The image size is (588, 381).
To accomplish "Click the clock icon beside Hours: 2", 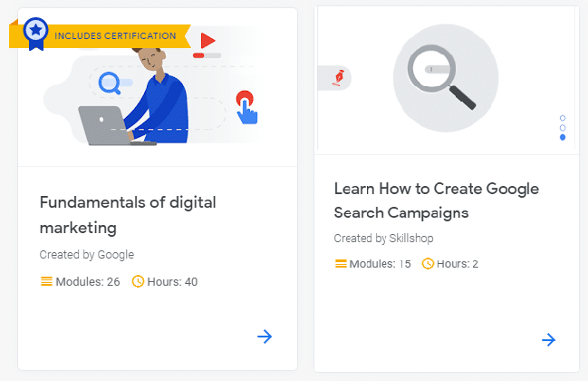I will [428, 264].
